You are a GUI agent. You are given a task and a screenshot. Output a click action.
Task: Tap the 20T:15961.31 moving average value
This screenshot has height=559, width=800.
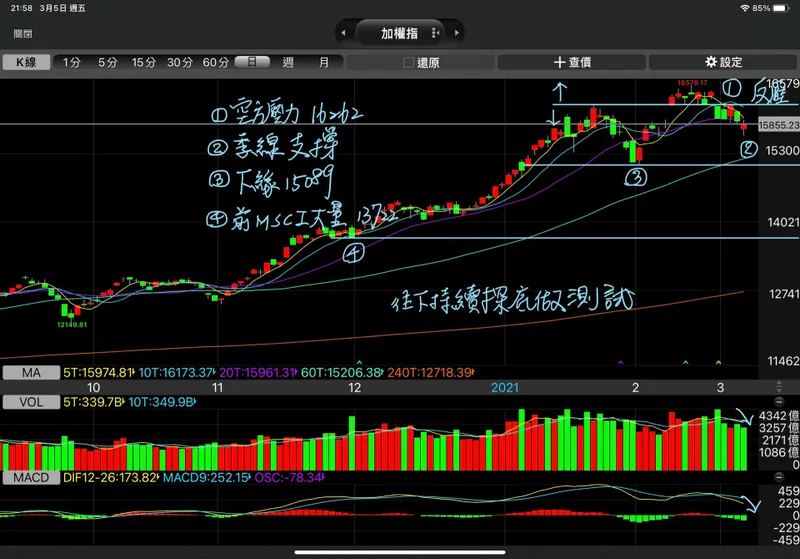(257, 373)
